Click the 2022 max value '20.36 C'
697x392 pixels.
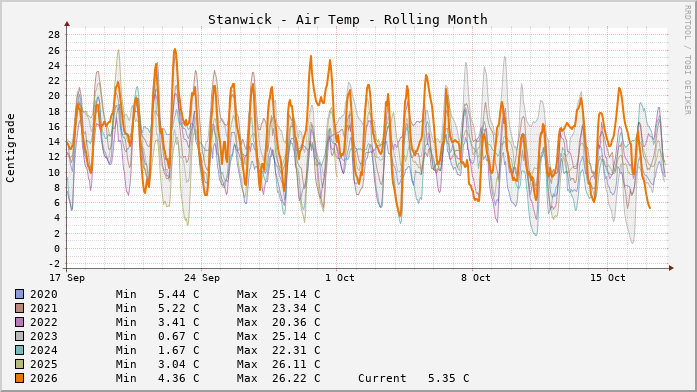296,322
